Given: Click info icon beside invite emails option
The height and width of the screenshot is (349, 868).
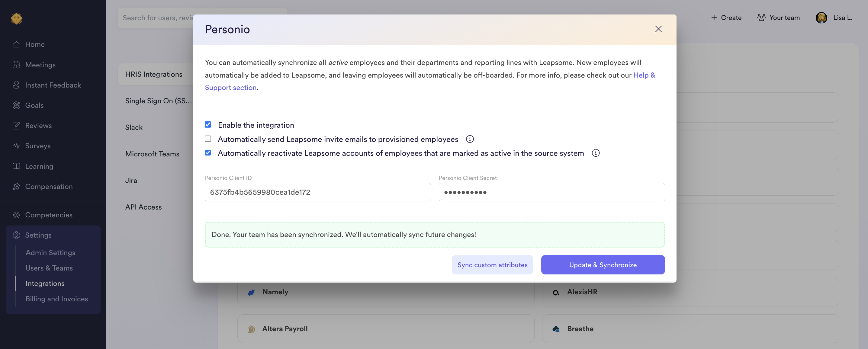Looking at the screenshot, I should click(x=470, y=139).
